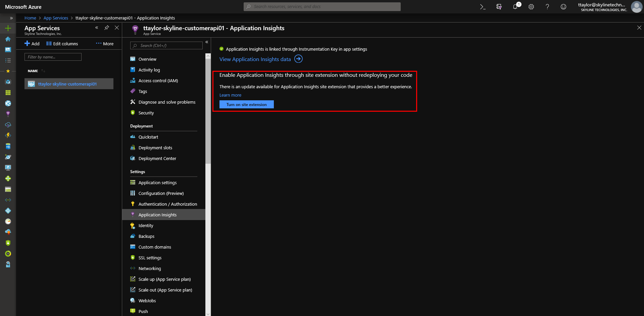Open Scale up (App Service plan)
This screenshot has width=644, height=316.
click(164, 279)
